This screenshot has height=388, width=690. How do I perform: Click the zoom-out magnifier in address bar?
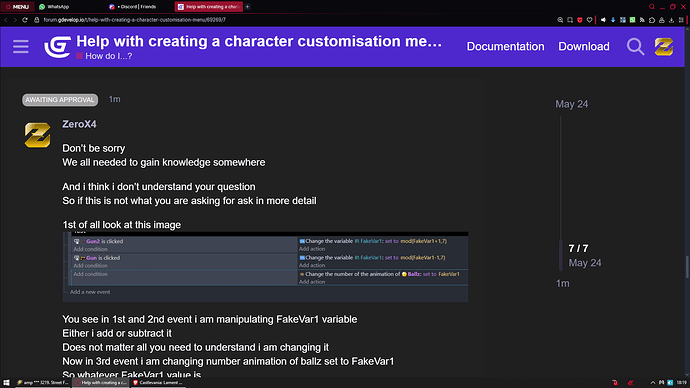tap(560, 20)
